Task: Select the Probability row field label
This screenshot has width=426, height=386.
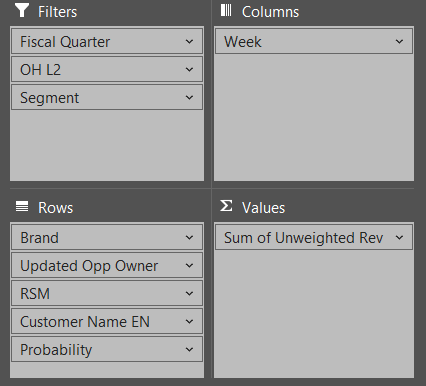Action: point(56,350)
